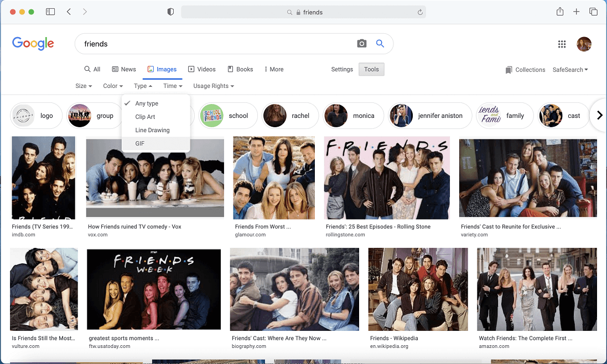The height and width of the screenshot is (364, 607).
Task: Expand the Size filter dropdown
Action: pyautogui.click(x=84, y=86)
